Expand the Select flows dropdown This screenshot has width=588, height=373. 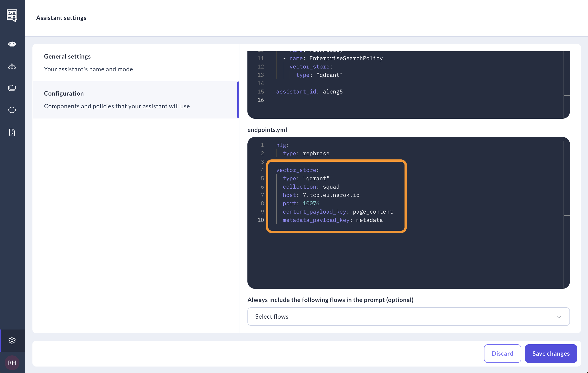tap(408, 316)
